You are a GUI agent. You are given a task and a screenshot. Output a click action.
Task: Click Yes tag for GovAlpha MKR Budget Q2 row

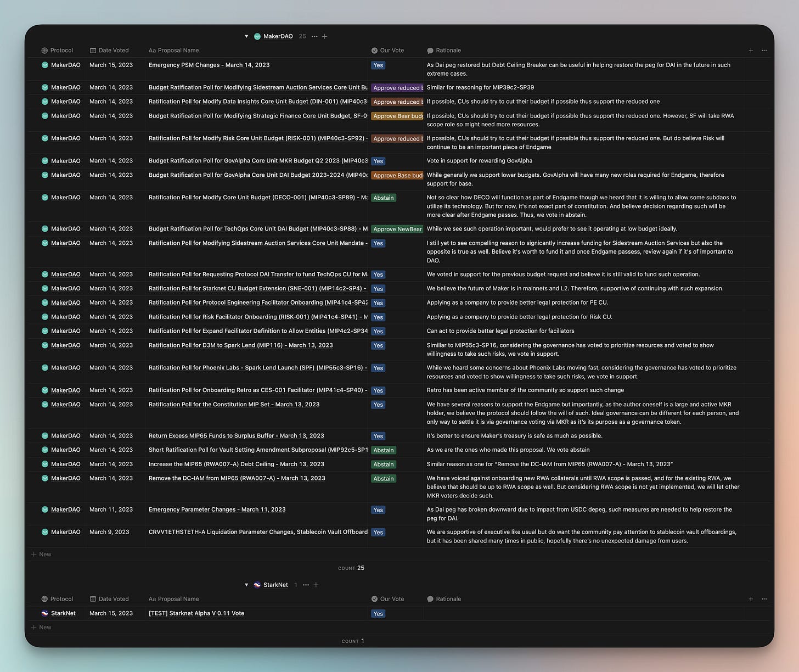(378, 161)
